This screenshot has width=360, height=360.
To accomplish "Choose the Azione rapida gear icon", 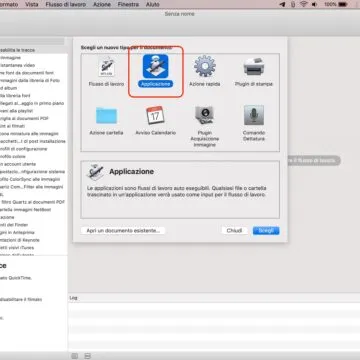I will (205, 66).
